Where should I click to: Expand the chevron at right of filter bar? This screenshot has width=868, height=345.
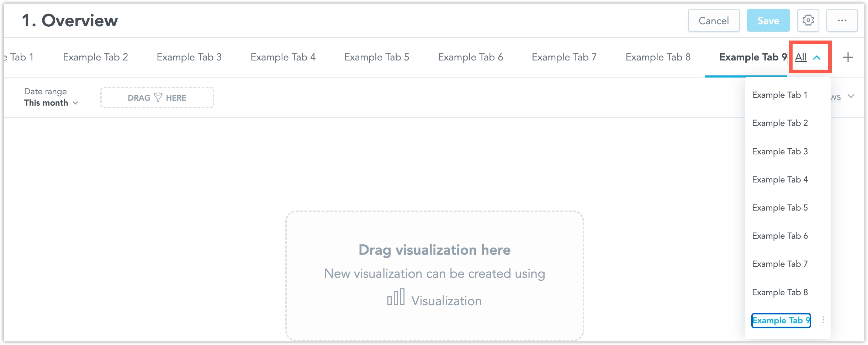click(x=851, y=96)
